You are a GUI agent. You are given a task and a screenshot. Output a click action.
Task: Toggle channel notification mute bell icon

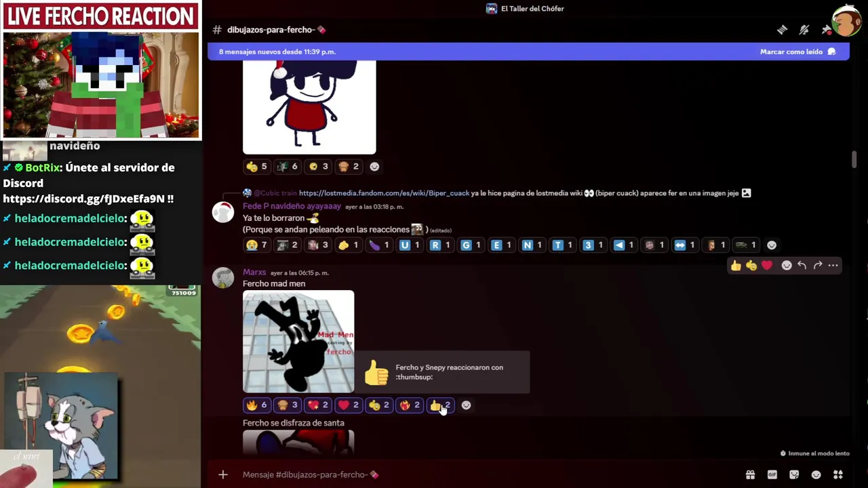tap(804, 30)
